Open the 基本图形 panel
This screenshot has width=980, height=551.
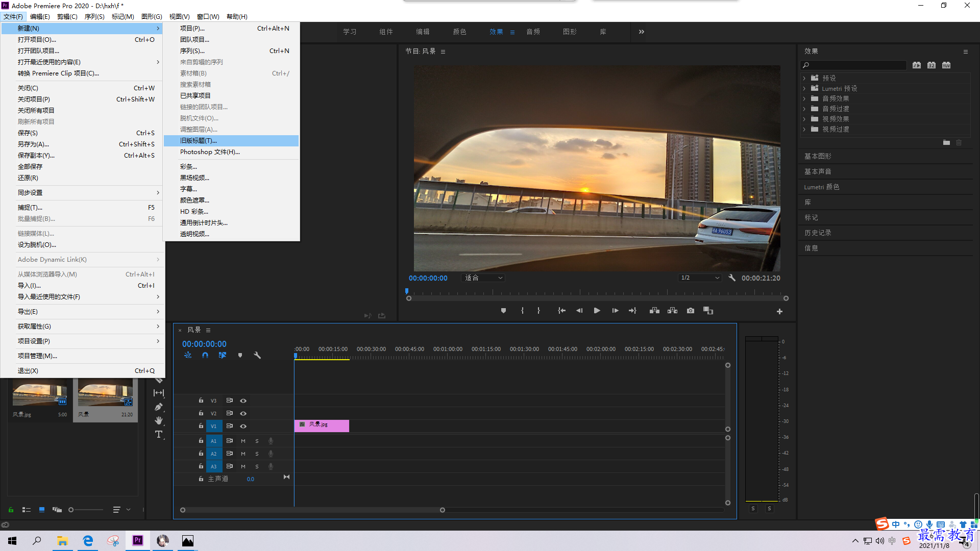pyautogui.click(x=818, y=156)
